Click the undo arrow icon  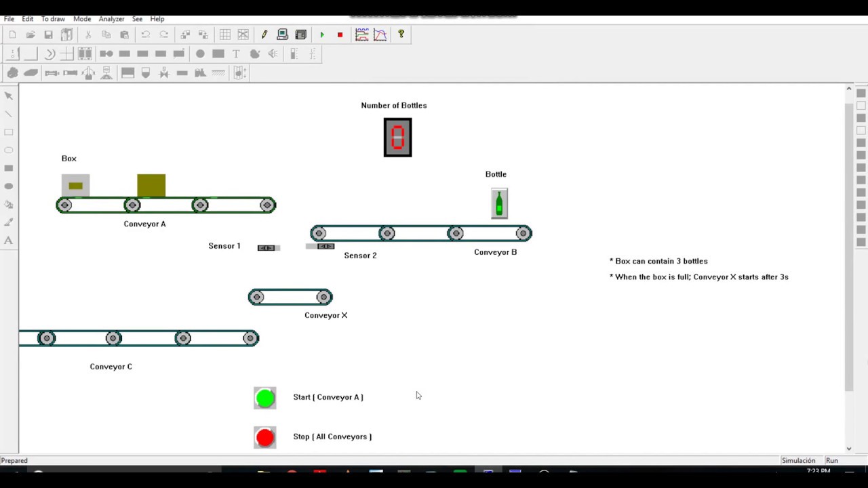coord(145,35)
